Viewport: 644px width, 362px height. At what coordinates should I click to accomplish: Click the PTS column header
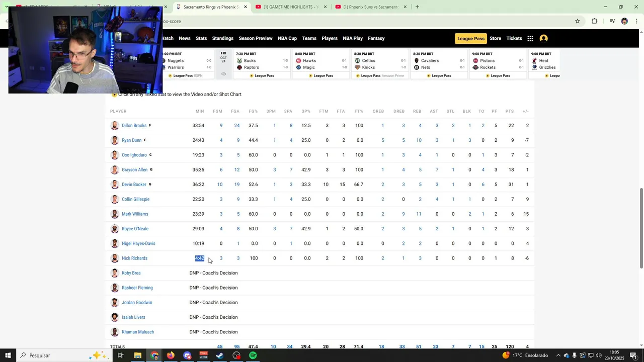[510, 111]
